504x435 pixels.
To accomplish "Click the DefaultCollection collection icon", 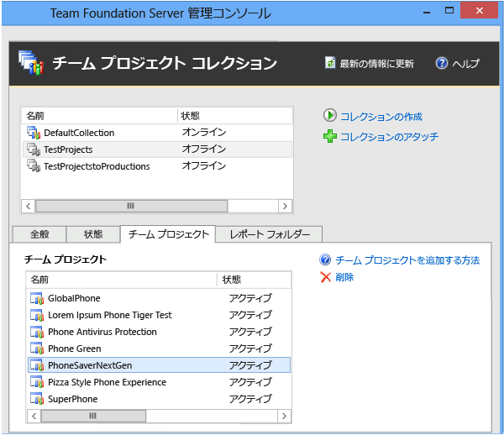I will (x=34, y=133).
